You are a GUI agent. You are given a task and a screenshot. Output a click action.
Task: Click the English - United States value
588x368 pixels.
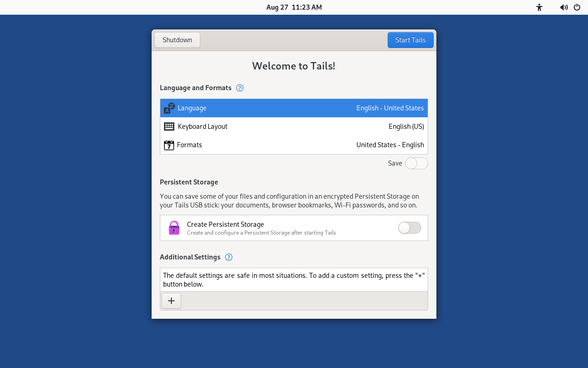390,108
